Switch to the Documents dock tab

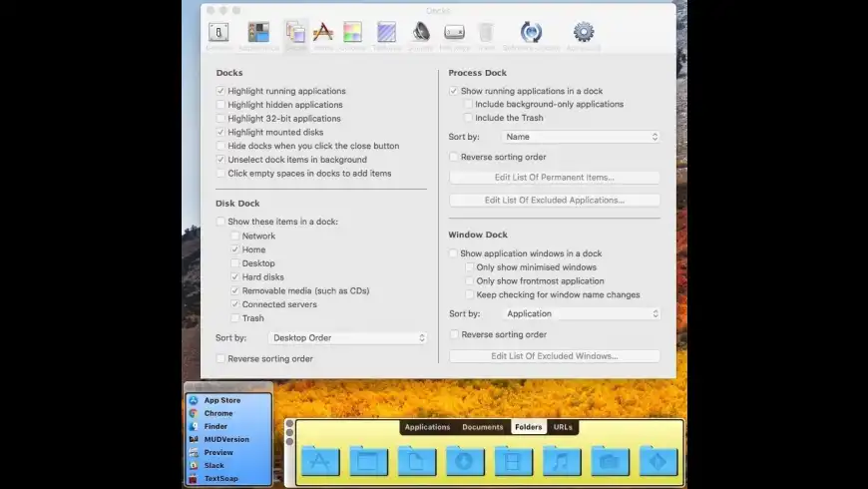[x=482, y=427]
